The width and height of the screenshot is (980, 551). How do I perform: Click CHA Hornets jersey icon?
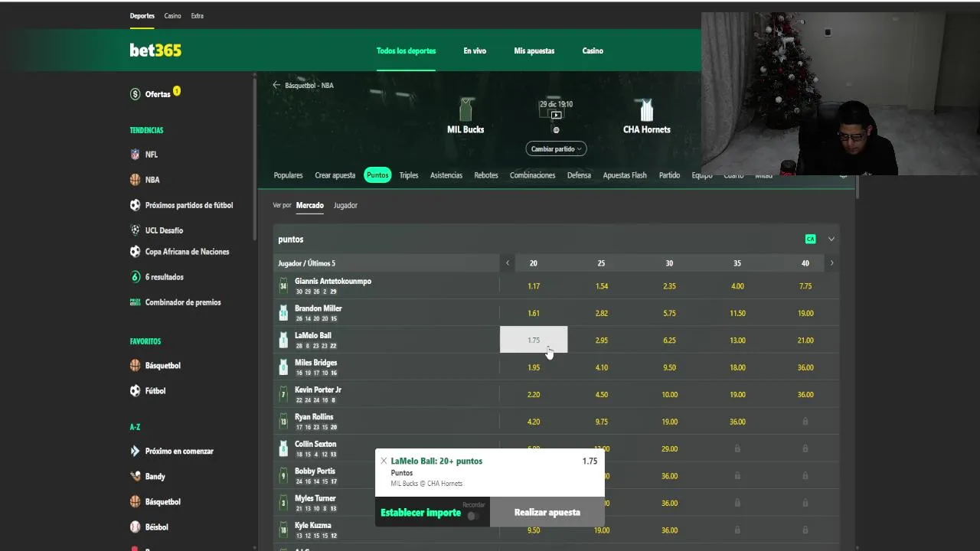tap(647, 109)
